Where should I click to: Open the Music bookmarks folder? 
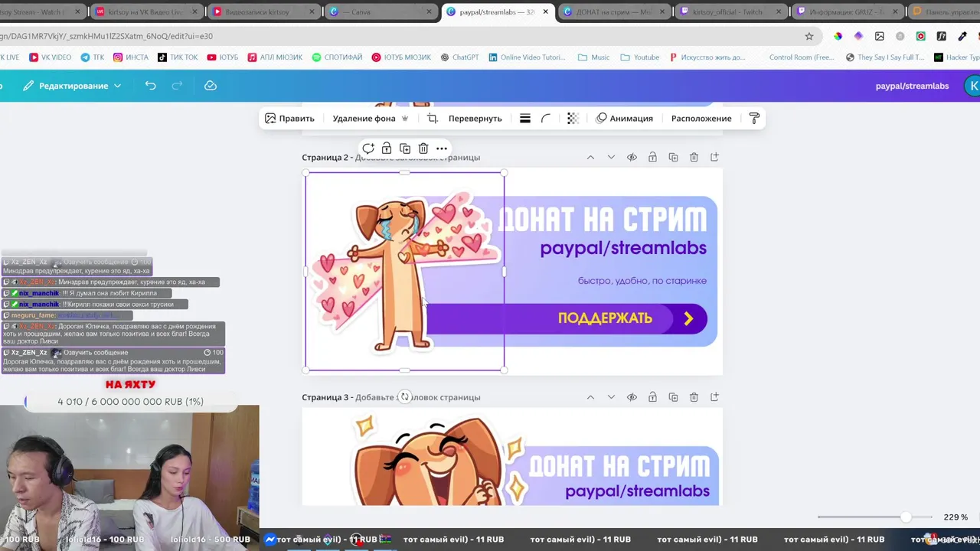coord(594,57)
